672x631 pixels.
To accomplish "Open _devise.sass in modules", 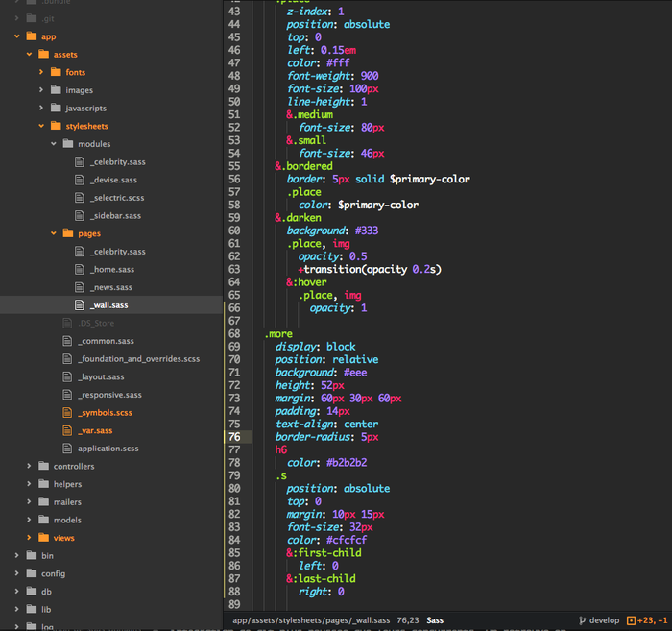I will 113,180.
